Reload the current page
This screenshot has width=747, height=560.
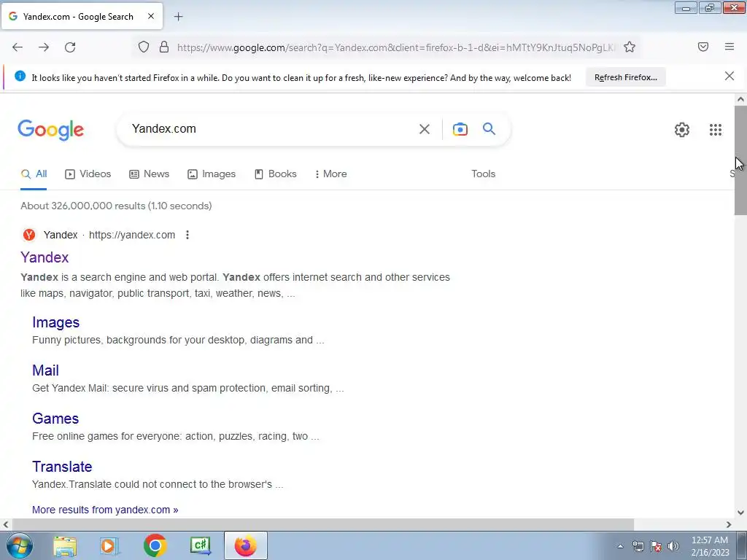(x=70, y=47)
